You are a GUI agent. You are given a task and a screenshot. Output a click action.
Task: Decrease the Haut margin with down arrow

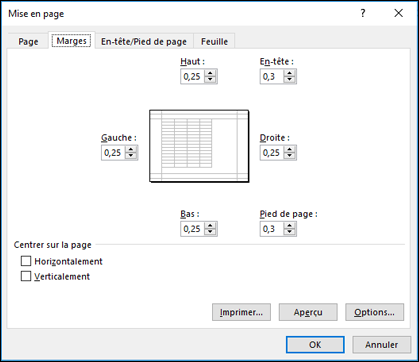click(210, 80)
